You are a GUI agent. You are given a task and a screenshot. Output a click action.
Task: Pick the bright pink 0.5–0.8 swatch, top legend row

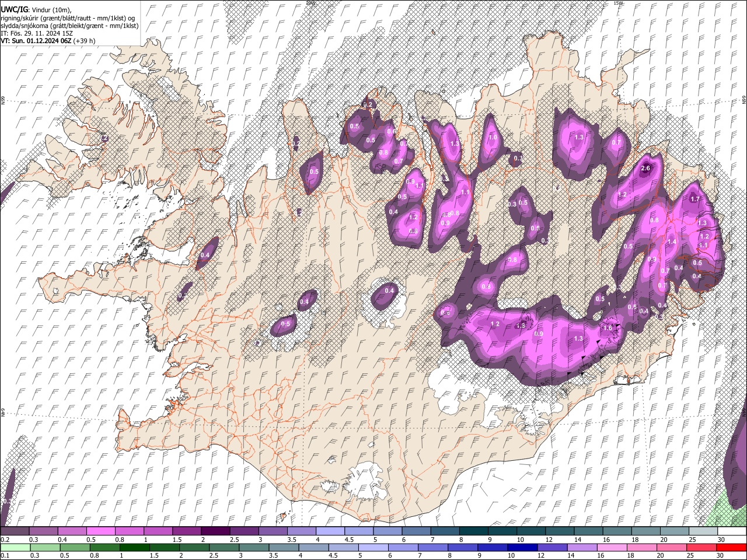click(101, 531)
